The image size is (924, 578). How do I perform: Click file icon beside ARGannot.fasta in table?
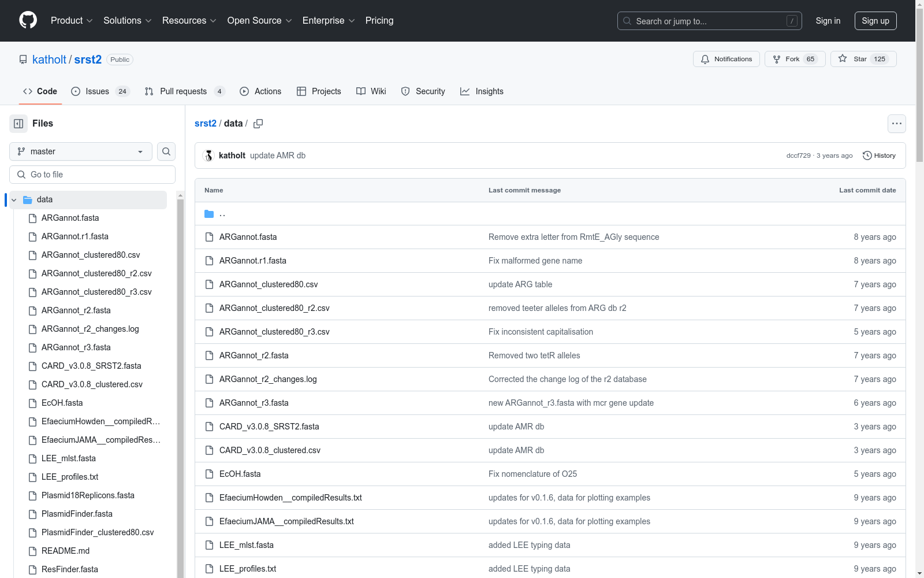click(x=209, y=237)
